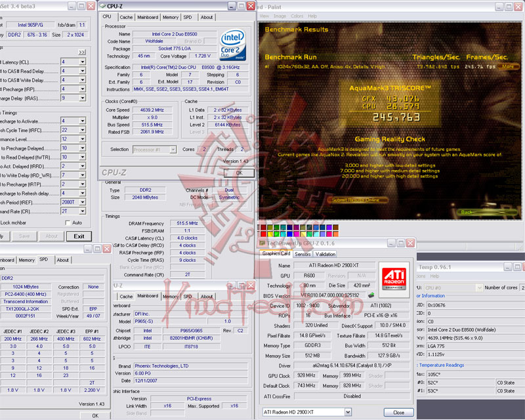
Task: Pick the orange swatch in Paint's palette
Action: coord(335,234)
